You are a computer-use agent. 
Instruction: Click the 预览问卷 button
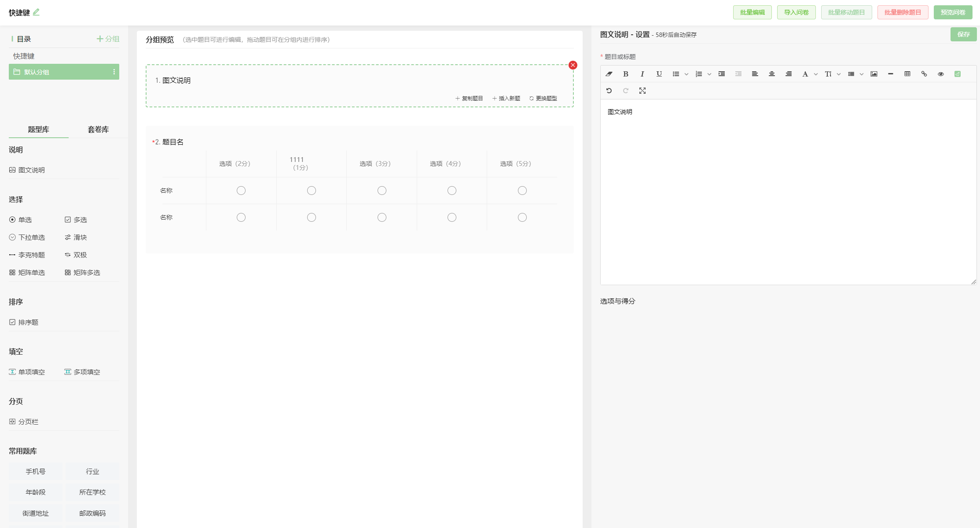point(953,12)
